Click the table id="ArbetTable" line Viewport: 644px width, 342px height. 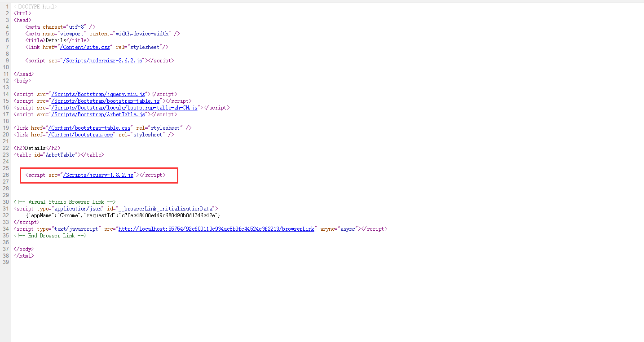[x=59, y=155]
